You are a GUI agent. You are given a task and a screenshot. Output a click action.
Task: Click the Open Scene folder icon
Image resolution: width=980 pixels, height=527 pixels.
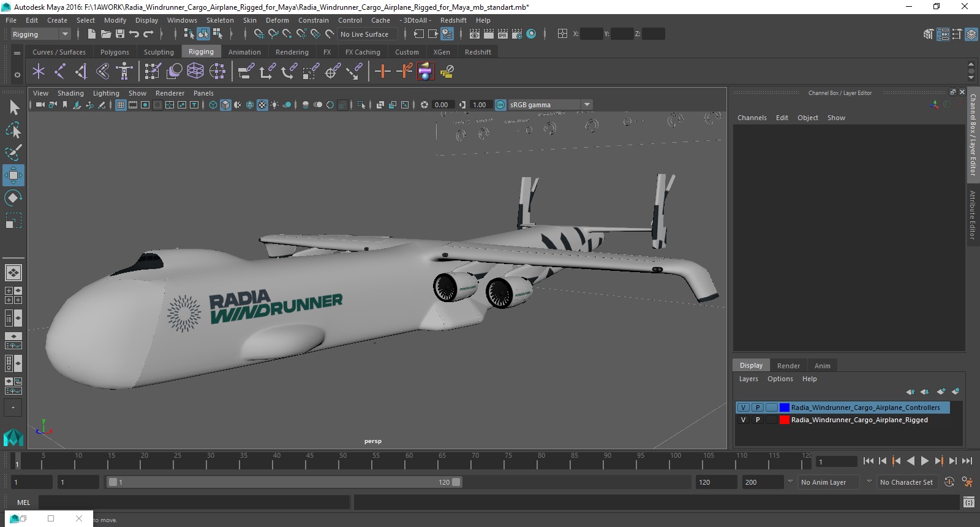coord(106,34)
